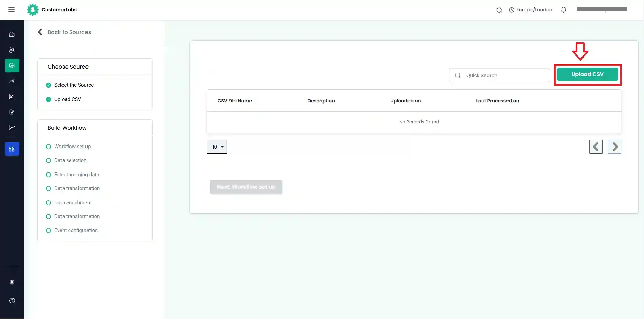Open the Sources layers sidebar icon
This screenshot has height=319, width=644.
12,65
